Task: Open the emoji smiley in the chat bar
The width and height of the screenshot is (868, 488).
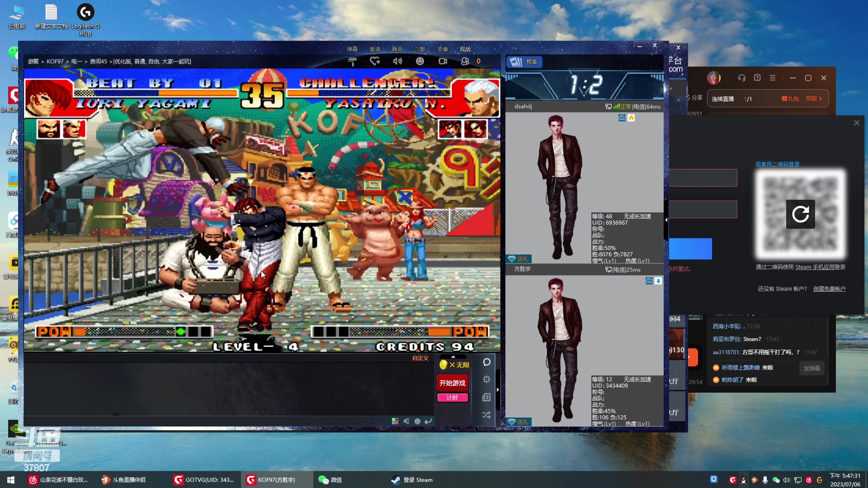Action: (417, 421)
